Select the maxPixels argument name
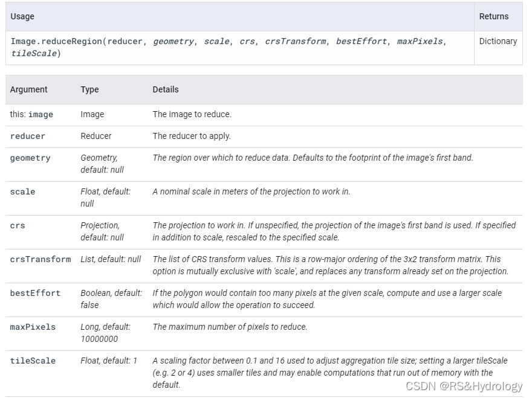532x398 pixels. point(33,327)
